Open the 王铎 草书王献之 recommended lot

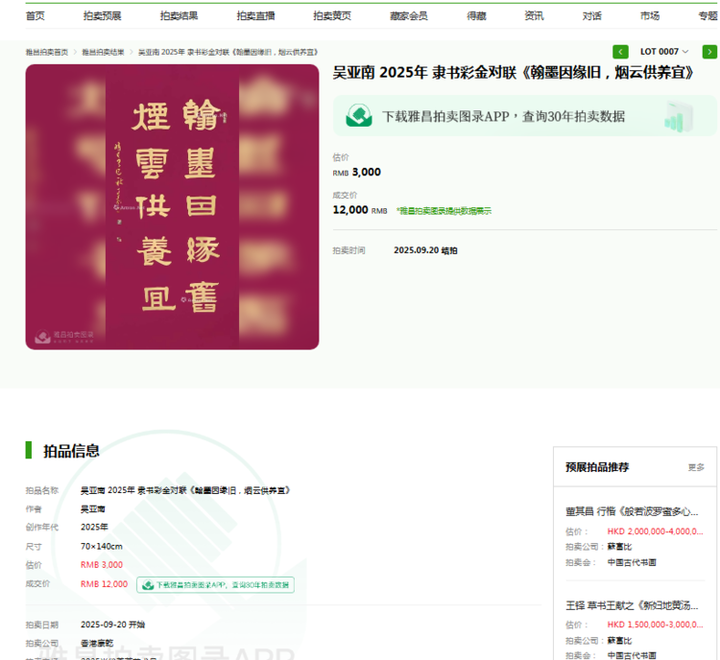tap(632, 606)
